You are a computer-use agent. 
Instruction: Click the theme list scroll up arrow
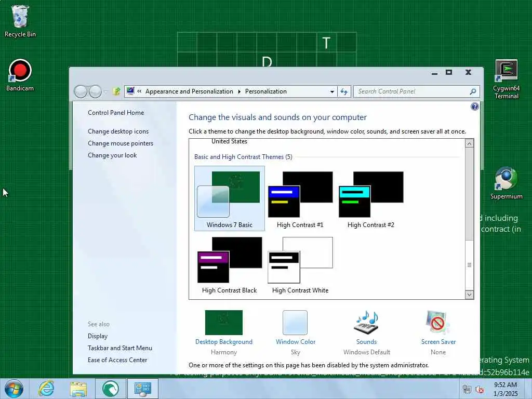coord(469,143)
